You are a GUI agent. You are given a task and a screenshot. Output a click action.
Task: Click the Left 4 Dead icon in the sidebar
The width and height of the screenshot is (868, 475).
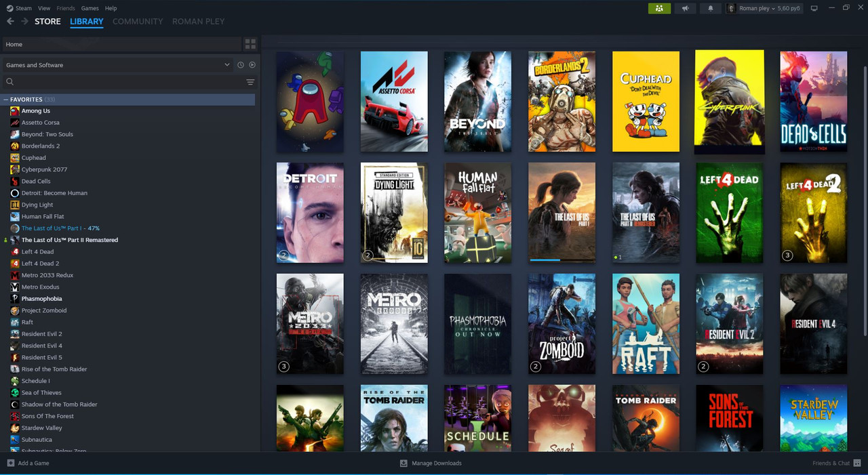(15, 252)
